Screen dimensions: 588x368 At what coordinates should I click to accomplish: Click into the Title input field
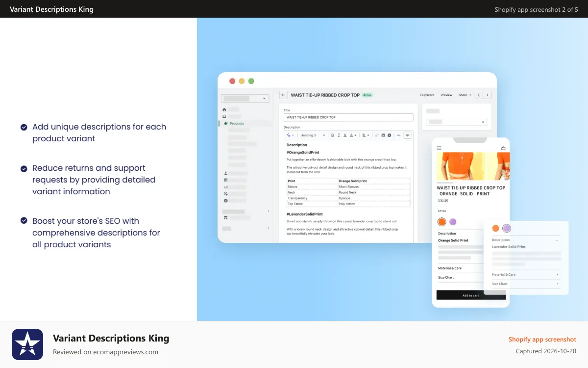[348, 118]
